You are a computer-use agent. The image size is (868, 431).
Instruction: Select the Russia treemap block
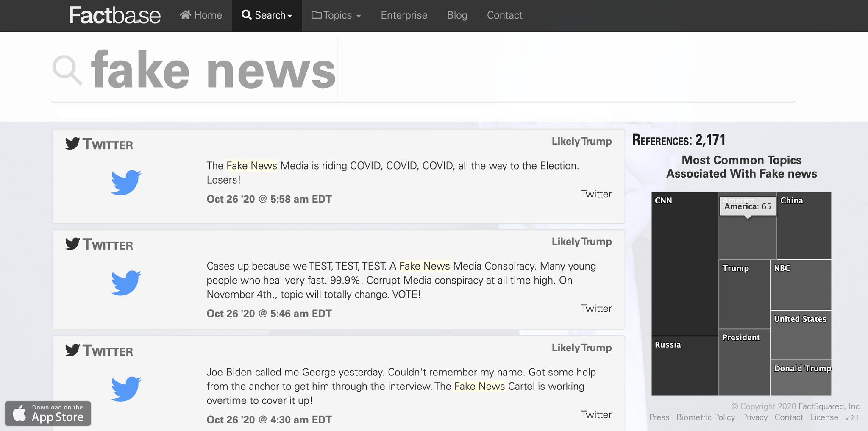[685, 366]
